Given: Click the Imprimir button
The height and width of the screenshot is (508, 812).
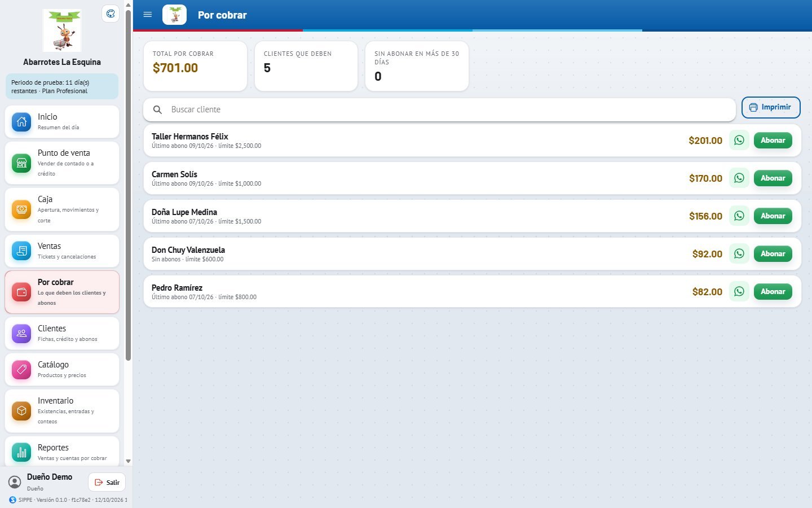Looking at the screenshot, I should 771,107.
